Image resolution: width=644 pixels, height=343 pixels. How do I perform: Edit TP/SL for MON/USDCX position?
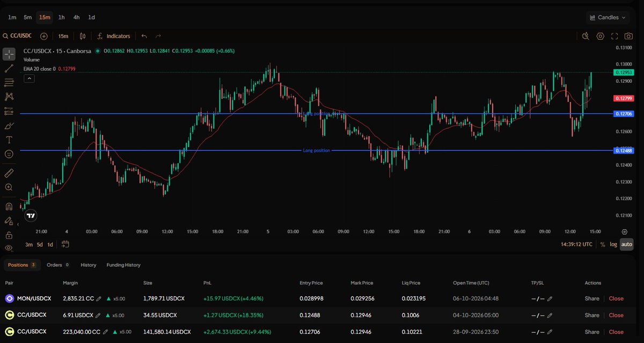point(550,298)
